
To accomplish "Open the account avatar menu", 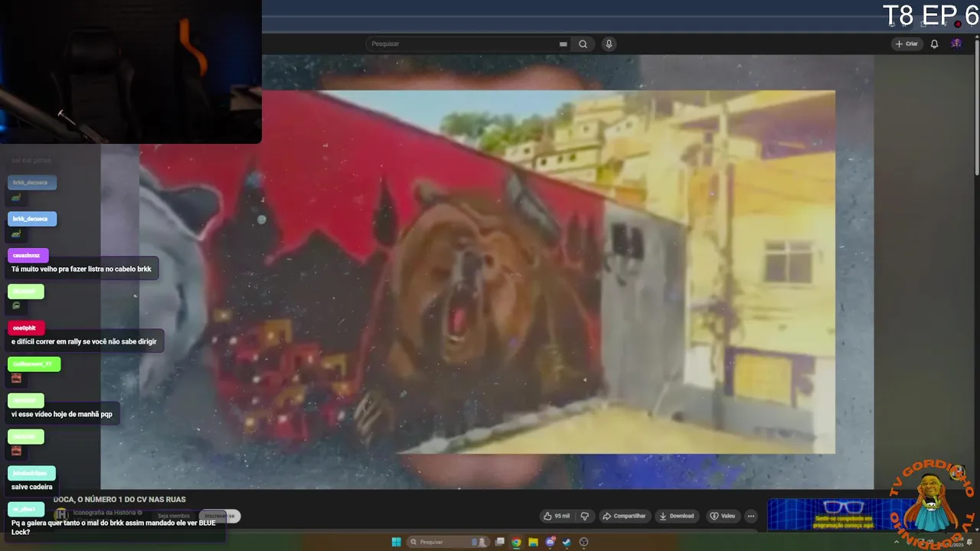I will point(956,44).
